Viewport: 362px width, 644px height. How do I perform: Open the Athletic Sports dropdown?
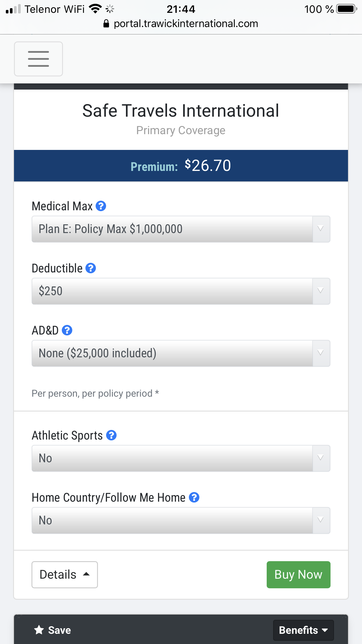(x=181, y=458)
